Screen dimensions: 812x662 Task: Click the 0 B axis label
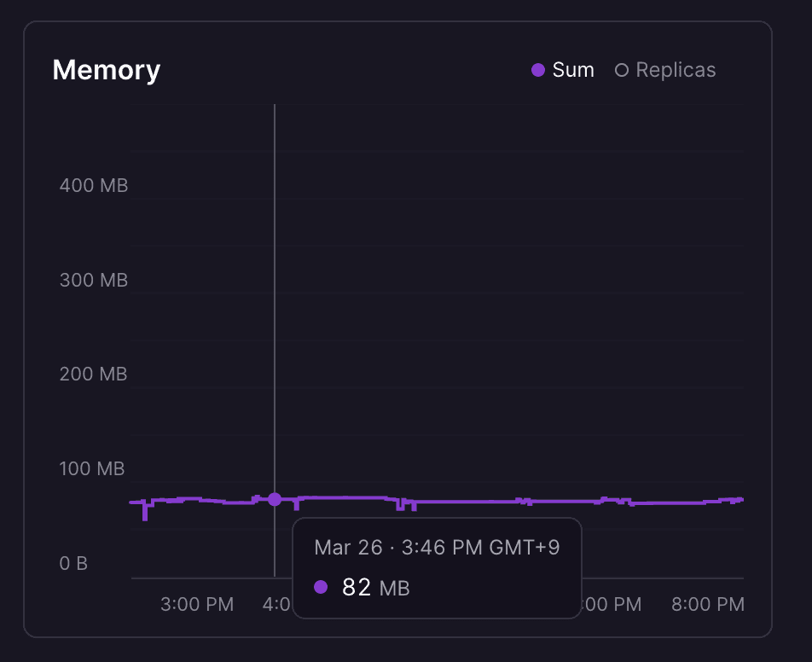73,563
